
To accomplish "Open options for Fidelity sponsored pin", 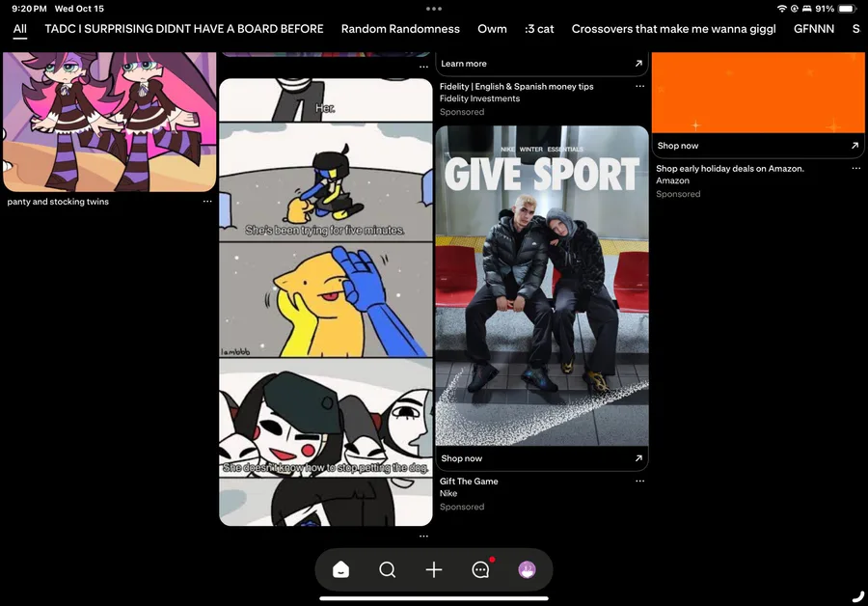I will pyautogui.click(x=640, y=86).
